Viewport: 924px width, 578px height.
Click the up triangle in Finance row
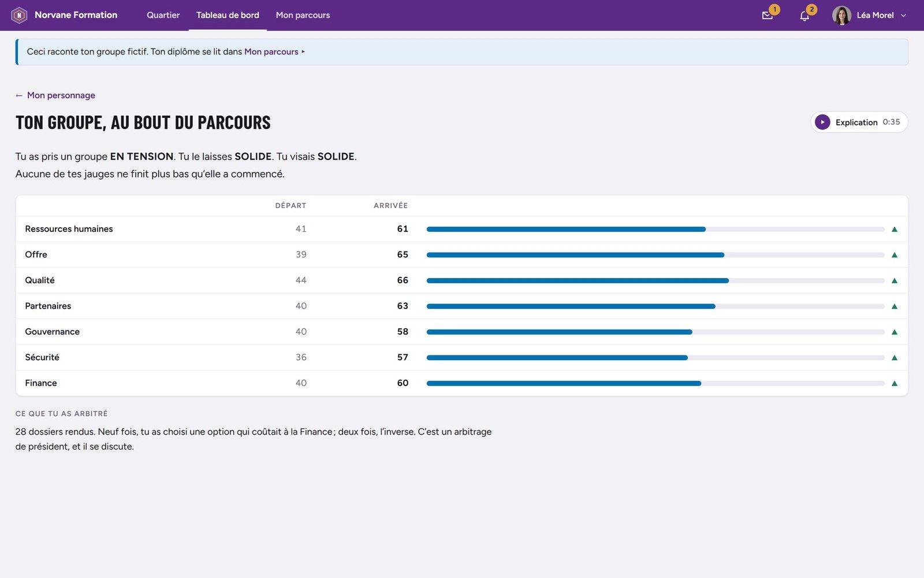[x=895, y=383]
